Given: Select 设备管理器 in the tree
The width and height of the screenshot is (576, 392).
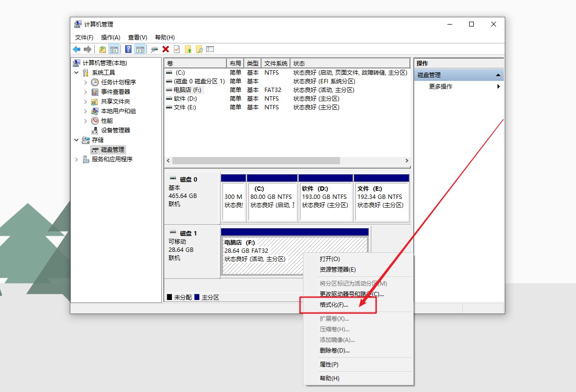Looking at the screenshot, I should (x=115, y=130).
